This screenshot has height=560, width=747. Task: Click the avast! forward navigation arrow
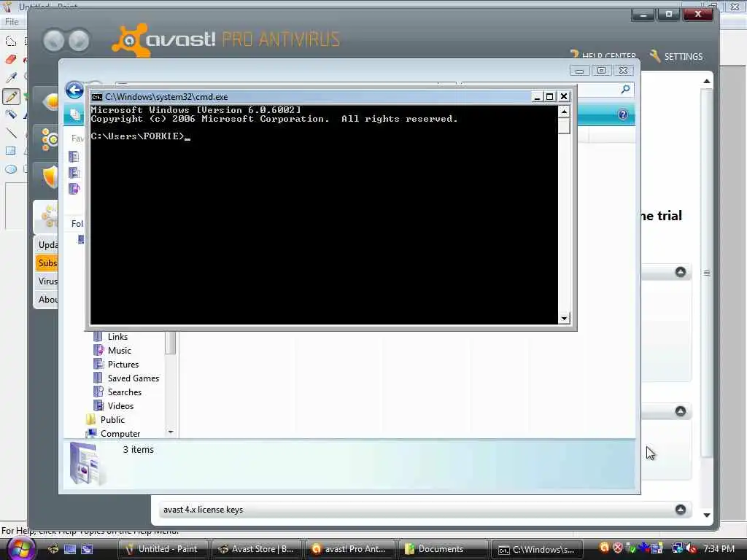click(79, 41)
